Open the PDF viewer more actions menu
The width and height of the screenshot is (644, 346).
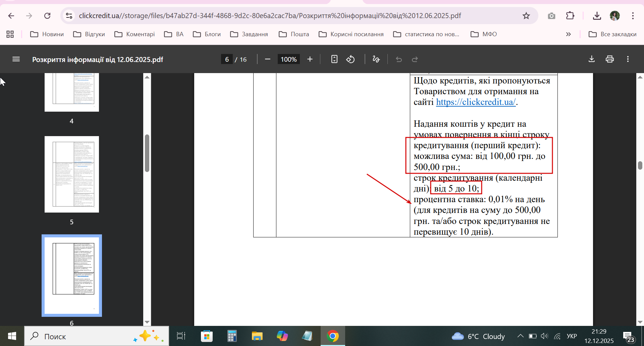pyautogui.click(x=628, y=59)
